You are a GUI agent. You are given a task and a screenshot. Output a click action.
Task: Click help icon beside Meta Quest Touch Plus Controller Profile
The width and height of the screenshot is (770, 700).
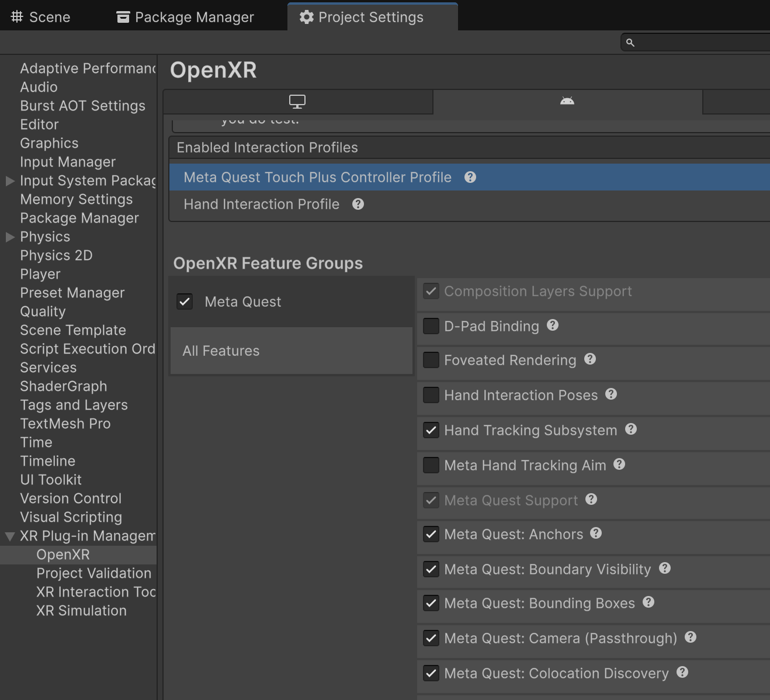[x=470, y=177]
